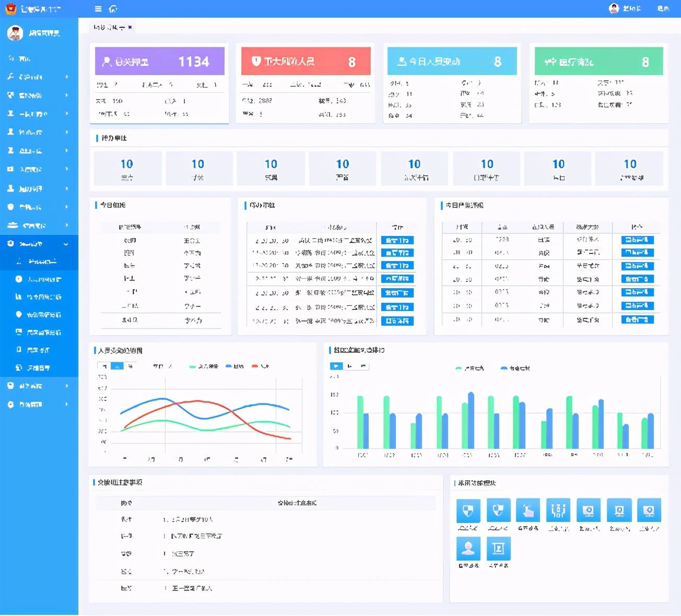Select the highlighted middle segment of line chart period toggle
Image resolution: width=681 pixels, height=616 pixels.
pos(118,366)
